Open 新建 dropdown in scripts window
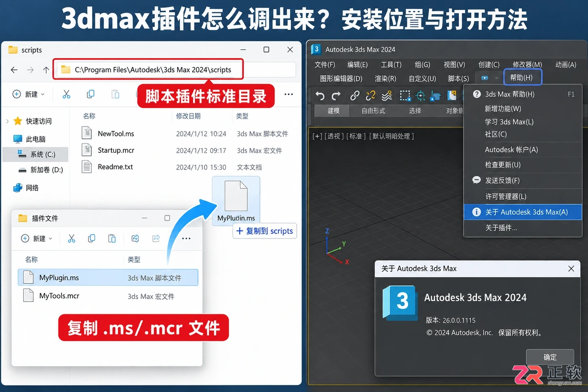 [29, 94]
